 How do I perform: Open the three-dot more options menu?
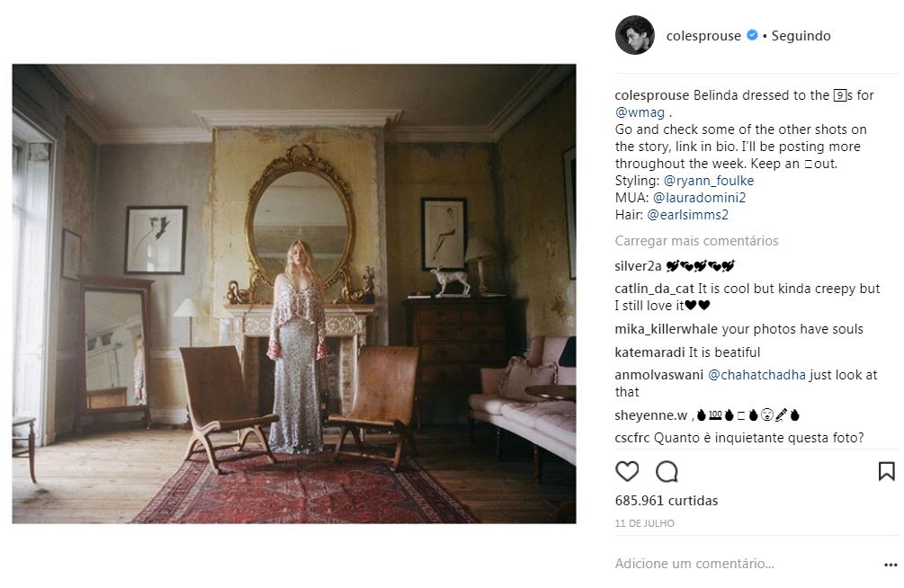tap(891, 565)
